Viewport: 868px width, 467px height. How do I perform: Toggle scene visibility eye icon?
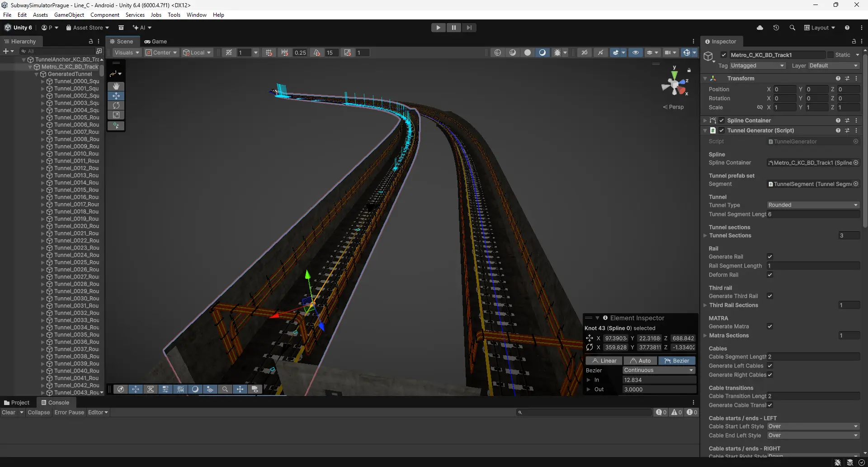(635, 52)
